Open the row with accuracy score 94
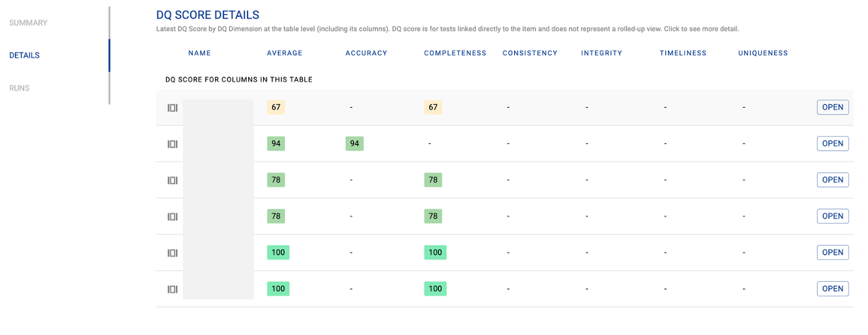 click(833, 143)
